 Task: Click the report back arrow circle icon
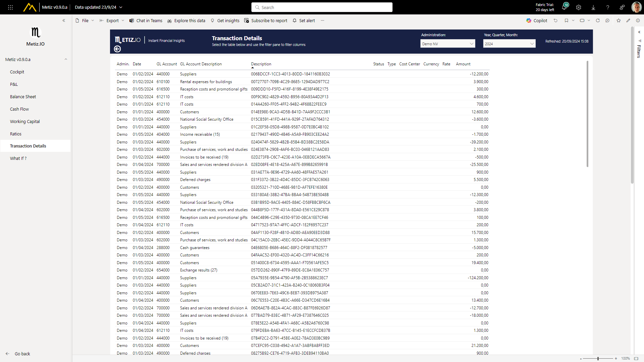(x=117, y=49)
